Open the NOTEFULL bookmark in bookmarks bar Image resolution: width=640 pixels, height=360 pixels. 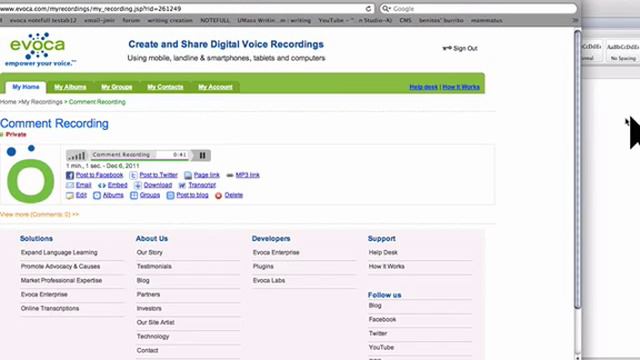pos(215,20)
